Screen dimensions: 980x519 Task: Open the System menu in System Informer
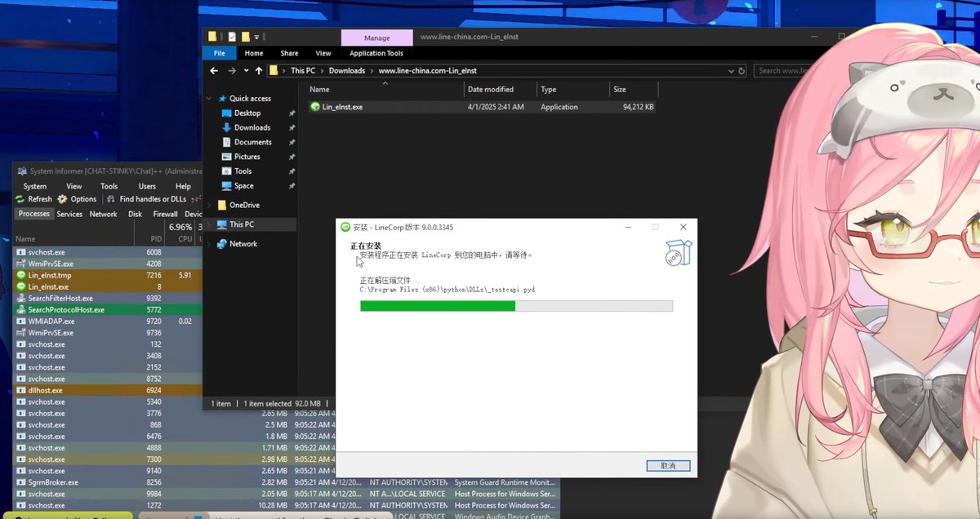coord(35,186)
